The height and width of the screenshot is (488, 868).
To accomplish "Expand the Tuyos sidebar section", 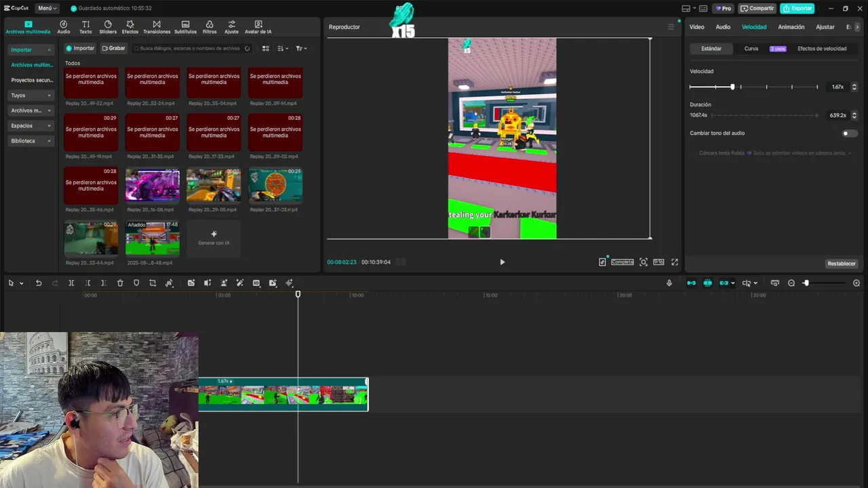I will (x=31, y=95).
